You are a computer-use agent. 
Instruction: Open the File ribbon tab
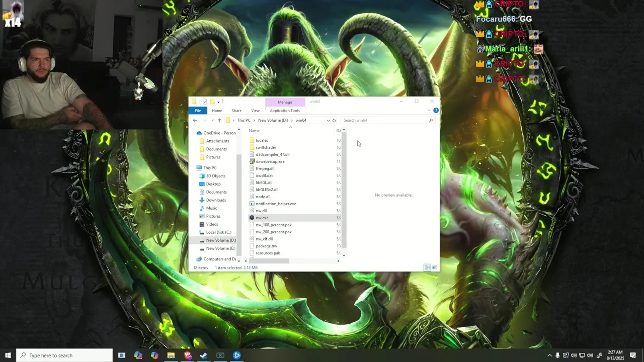[x=198, y=111]
